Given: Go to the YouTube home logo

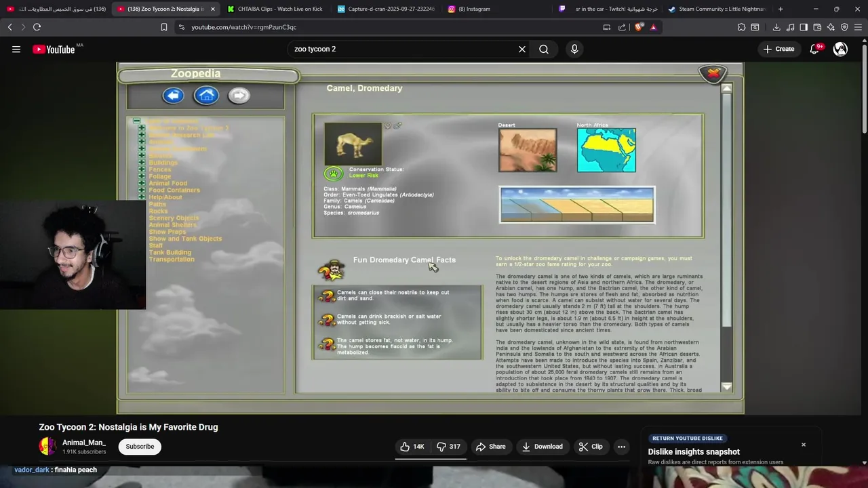Looking at the screenshot, I should point(54,49).
